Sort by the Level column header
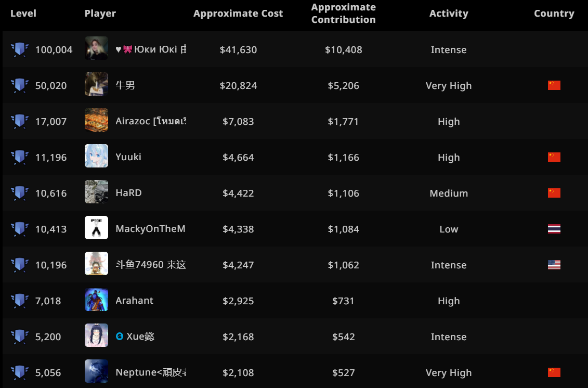This screenshot has width=588, height=388. (x=23, y=14)
